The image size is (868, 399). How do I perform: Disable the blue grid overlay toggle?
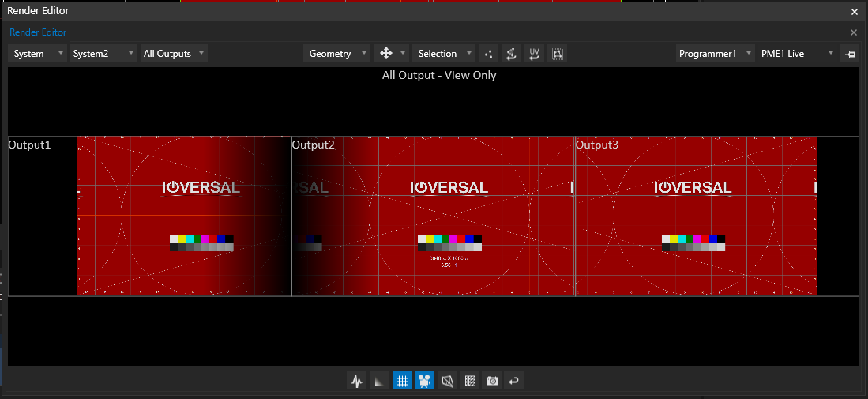tap(403, 381)
